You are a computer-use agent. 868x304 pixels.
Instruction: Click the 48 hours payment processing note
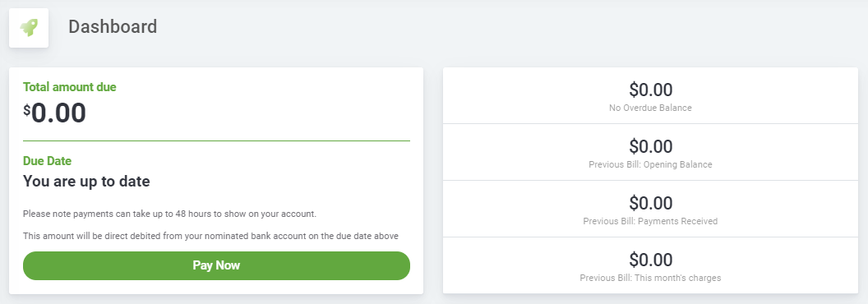(x=169, y=213)
